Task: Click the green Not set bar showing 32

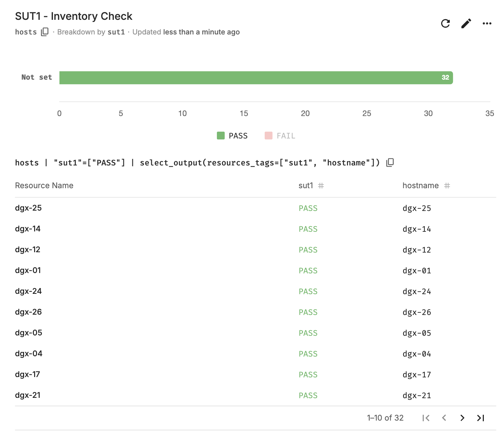Action: (x=256, y=78)
